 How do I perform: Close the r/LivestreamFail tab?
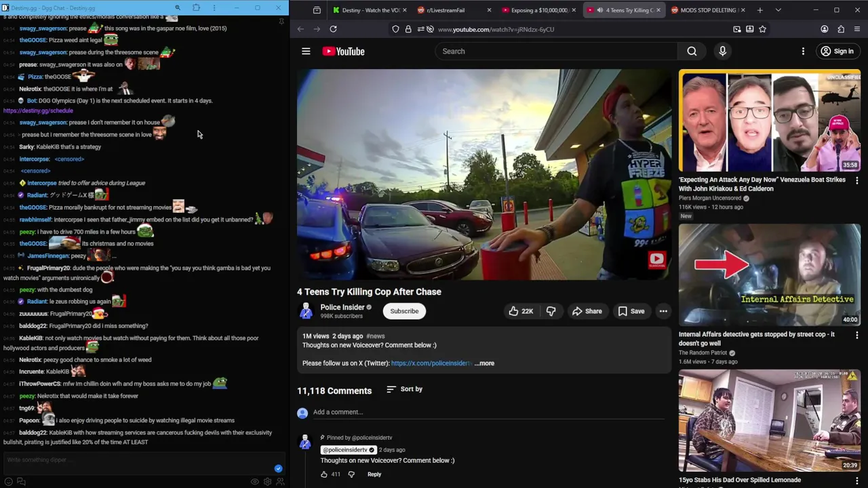click(x=489, y=10)
